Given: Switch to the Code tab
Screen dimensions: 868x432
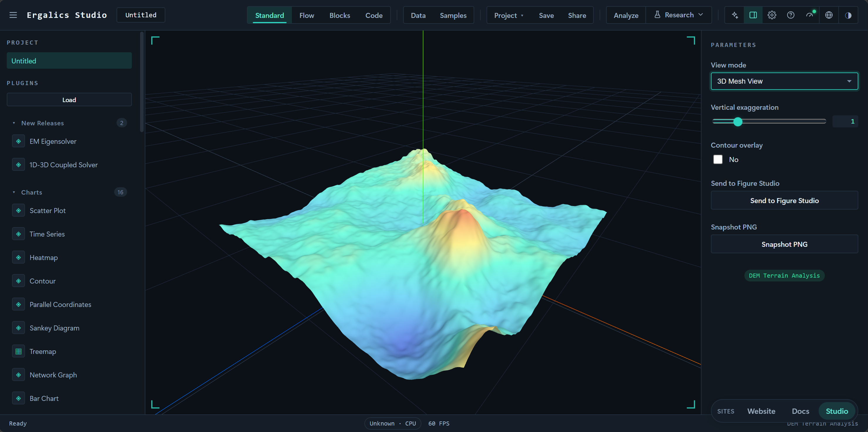Looking at the screenshot, I should coord(374,16).
